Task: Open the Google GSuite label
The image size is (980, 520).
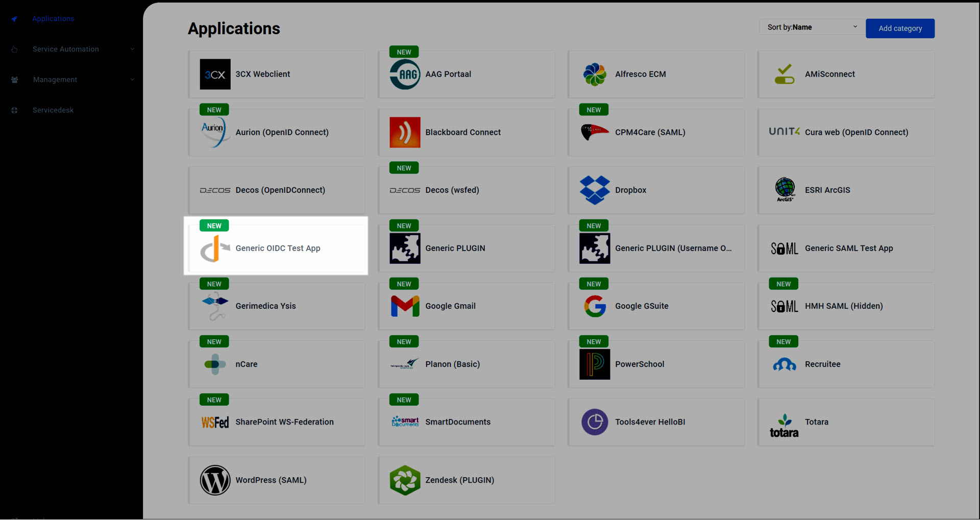Action: pos(642,306)
